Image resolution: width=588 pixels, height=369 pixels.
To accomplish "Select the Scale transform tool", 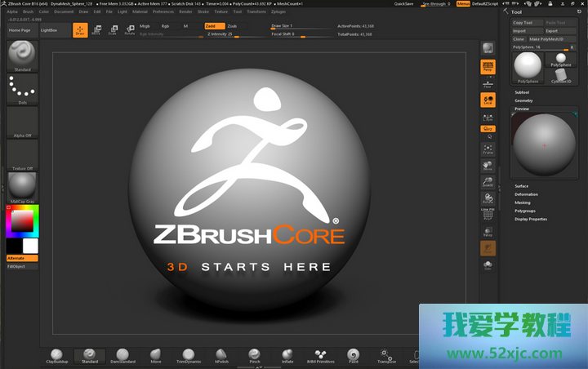I will click(x=113, y=30).
